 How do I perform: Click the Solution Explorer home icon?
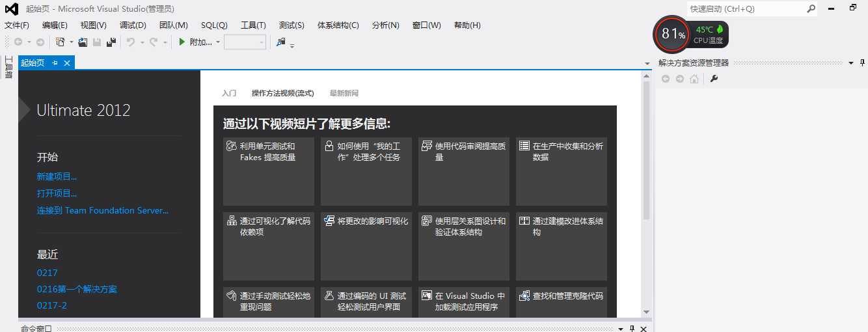(x=694, y=79)
